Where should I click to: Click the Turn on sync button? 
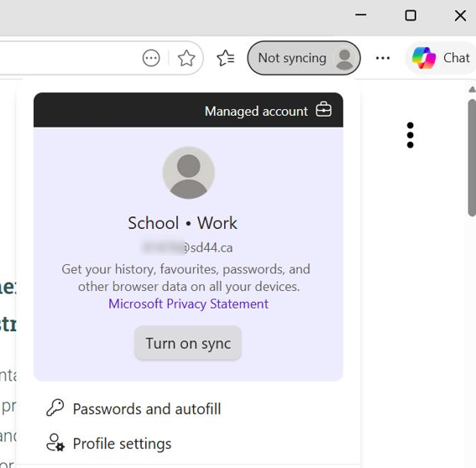point(188,343)
